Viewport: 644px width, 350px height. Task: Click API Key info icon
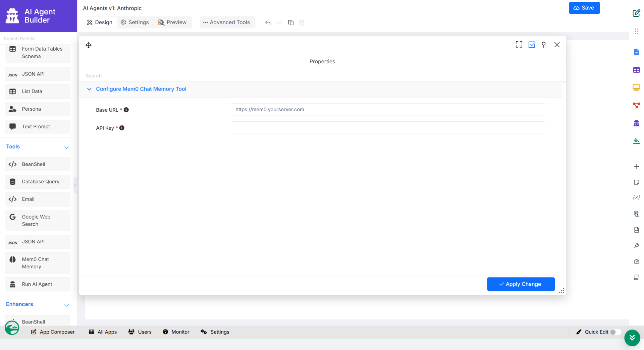click(122, 128)
